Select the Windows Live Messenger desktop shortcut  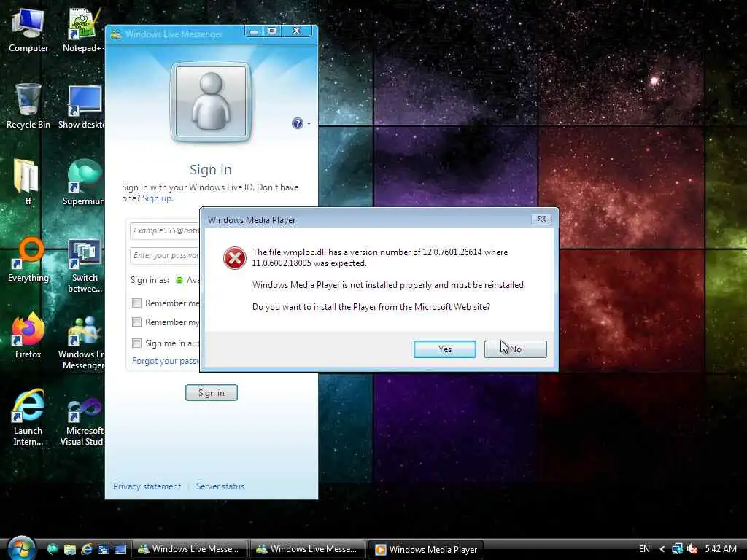(x=83, y=342)
